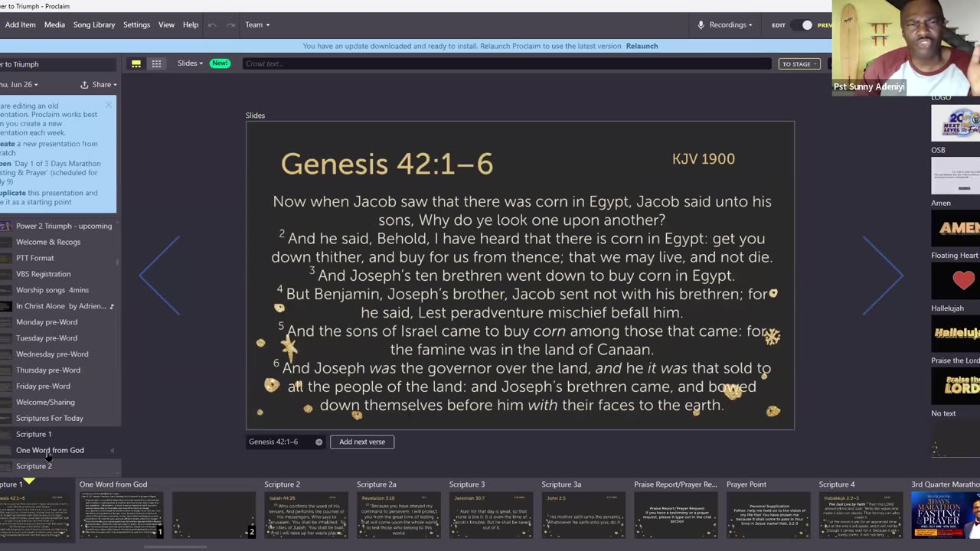This screenshot has height=551, width=980.
Task: Click the Relaunch link
Action: (642, 46)
